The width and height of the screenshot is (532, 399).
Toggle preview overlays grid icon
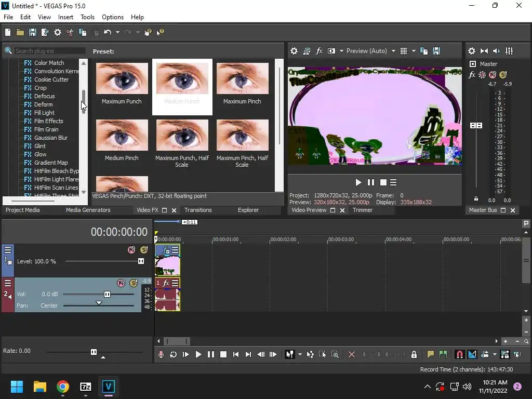(403, 51)
